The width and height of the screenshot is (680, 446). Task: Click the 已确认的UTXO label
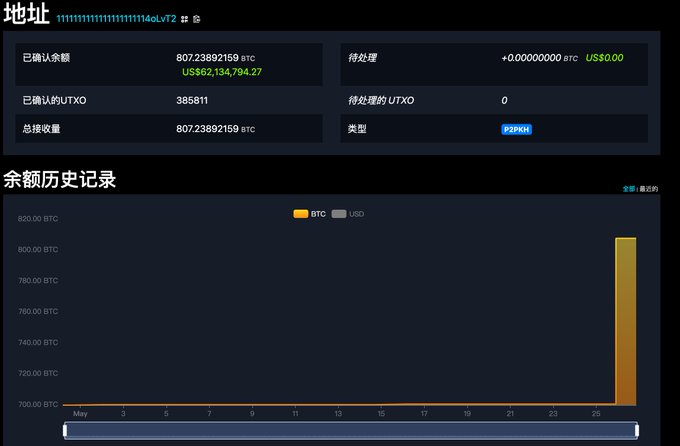(54, 100)
